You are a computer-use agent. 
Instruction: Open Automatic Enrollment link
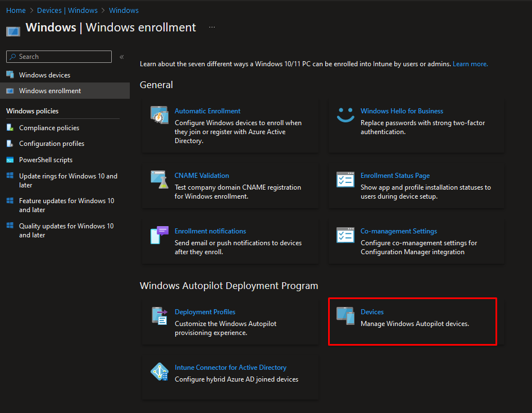[x=207, y=111]
